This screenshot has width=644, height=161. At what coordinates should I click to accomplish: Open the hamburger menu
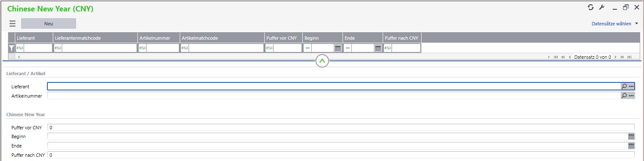(x=13, y=24)
